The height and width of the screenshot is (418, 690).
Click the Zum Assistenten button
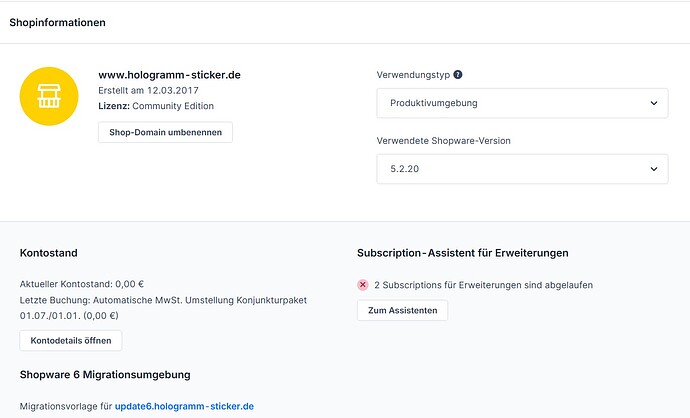click(403, 310)
